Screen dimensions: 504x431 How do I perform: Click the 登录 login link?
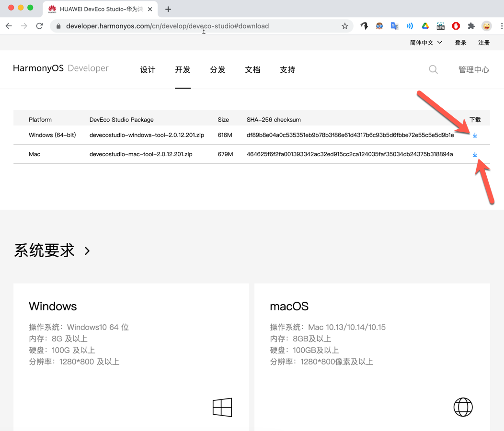tap(460, 43)
